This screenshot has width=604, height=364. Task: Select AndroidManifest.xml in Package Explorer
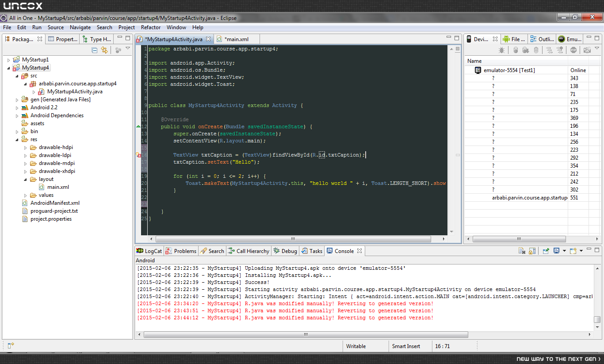tap(55, 203)
